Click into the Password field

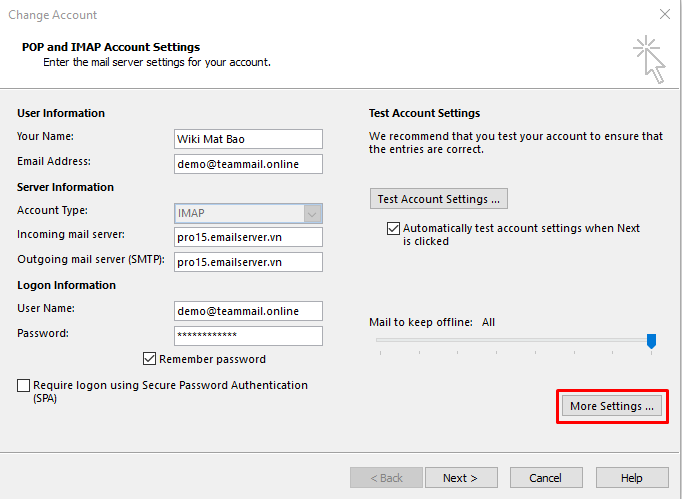[x=248, y=336]
